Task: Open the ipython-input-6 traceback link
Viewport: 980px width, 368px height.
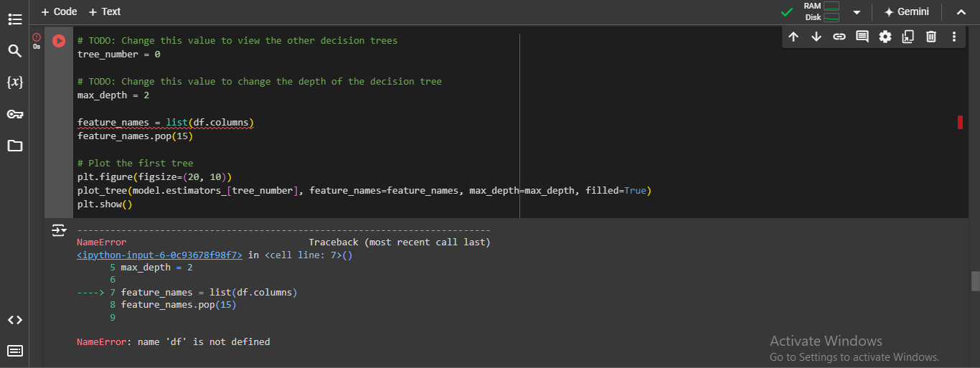Action: coord(159,255)
